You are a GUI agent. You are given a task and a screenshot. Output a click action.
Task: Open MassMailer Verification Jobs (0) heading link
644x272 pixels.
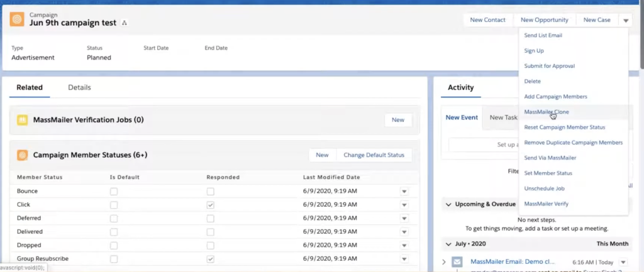88,120
